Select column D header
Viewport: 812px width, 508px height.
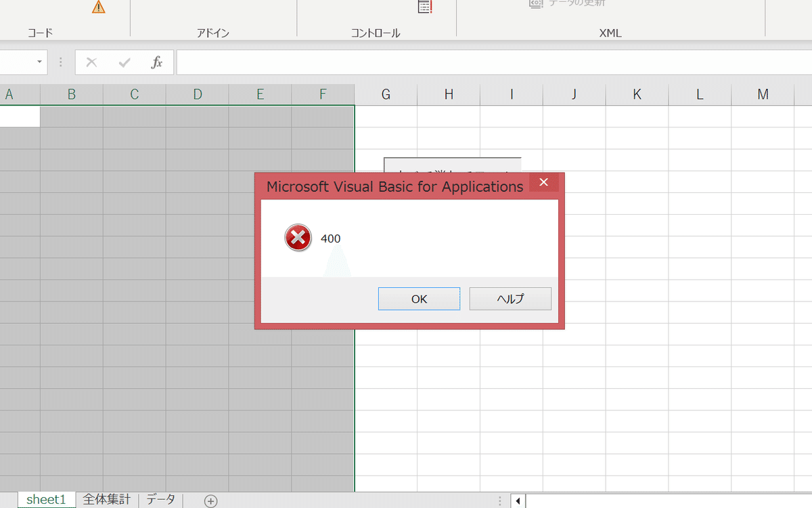(197, 95)
